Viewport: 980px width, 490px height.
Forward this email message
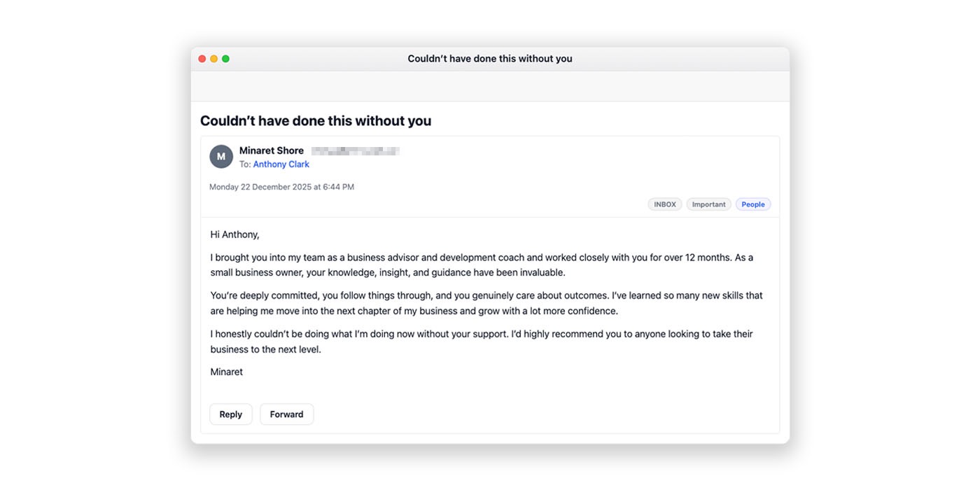pos(286,414)
